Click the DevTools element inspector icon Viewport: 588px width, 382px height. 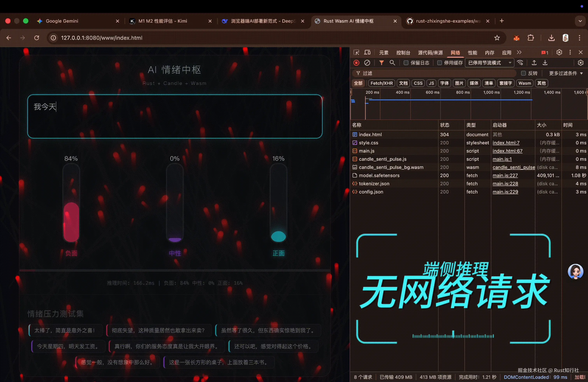click(356, 52)
